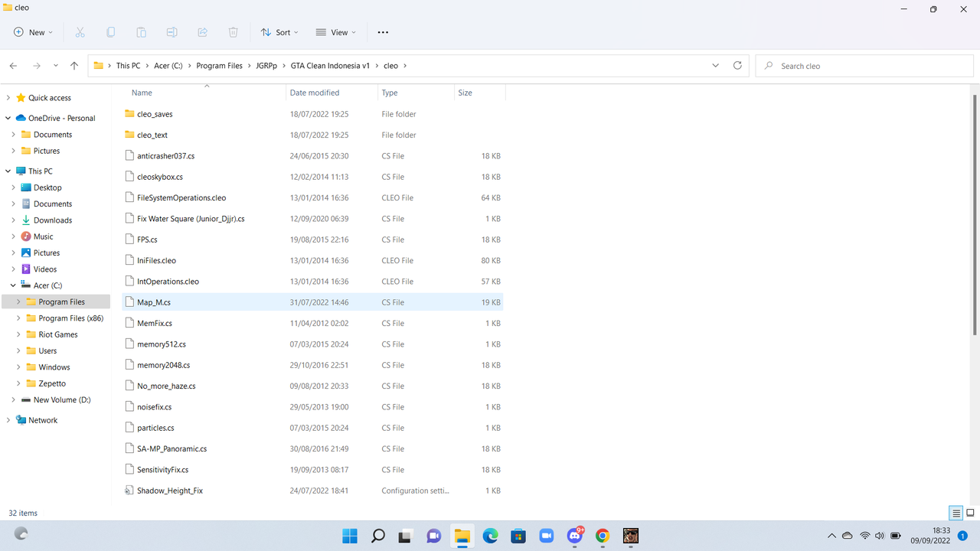Select Zepetto folder in tree
This screenshot has width=980, height=551.
tap(52, 383)
